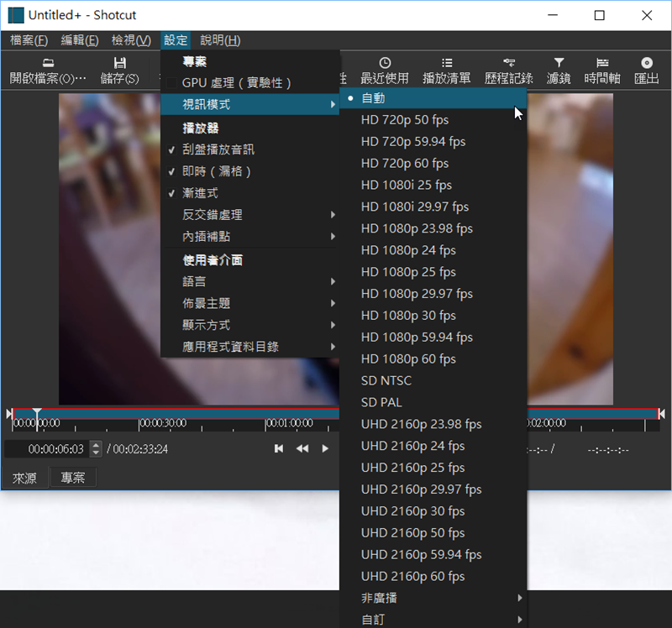The width and height of the screenshot is (672, 628).
Task: Show the 時間軸 timeline icon
Action: pos(602,63)
